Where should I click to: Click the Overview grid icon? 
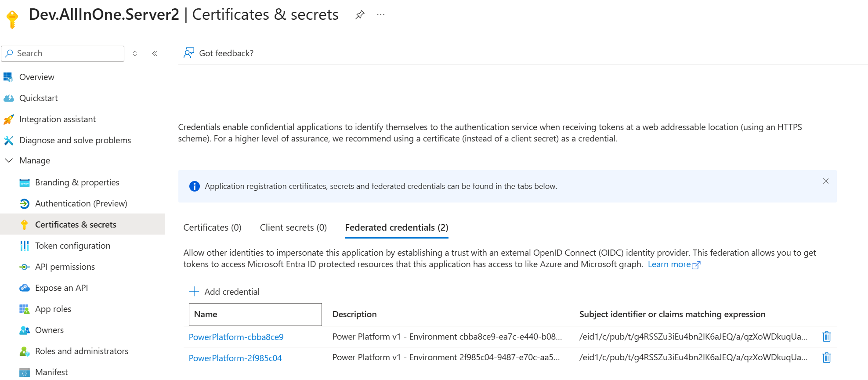point(8,77)
